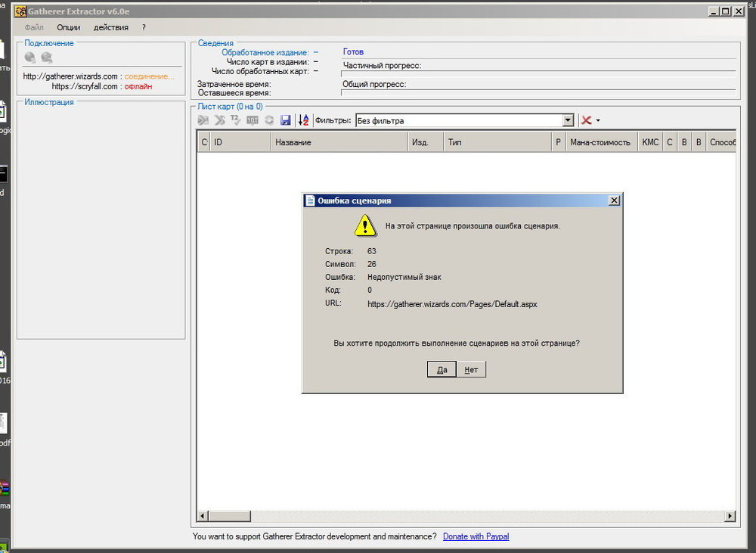Open the ? help menu
756x553 pixels.
144,27
